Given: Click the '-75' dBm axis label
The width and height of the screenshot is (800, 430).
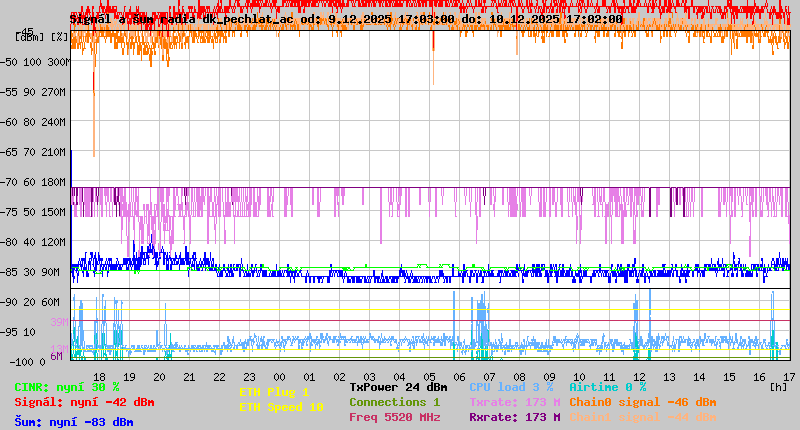Looking at the screenshot, I should point(8,212).
